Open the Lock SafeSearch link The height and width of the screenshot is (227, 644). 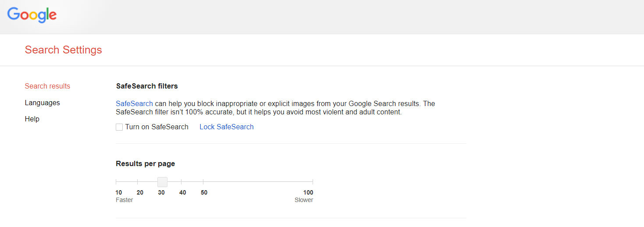point(227,127)
